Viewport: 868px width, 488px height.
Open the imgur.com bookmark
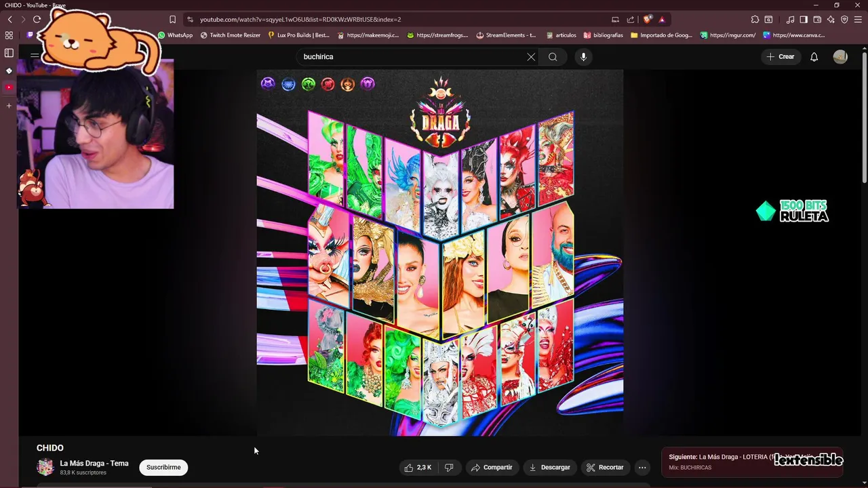pos(728,35)
